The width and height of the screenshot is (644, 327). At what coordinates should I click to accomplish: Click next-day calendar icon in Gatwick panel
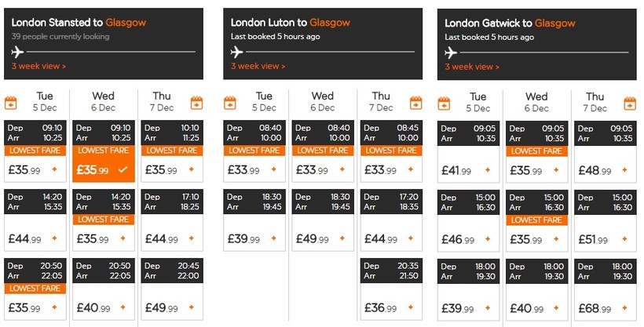[629, 103]
